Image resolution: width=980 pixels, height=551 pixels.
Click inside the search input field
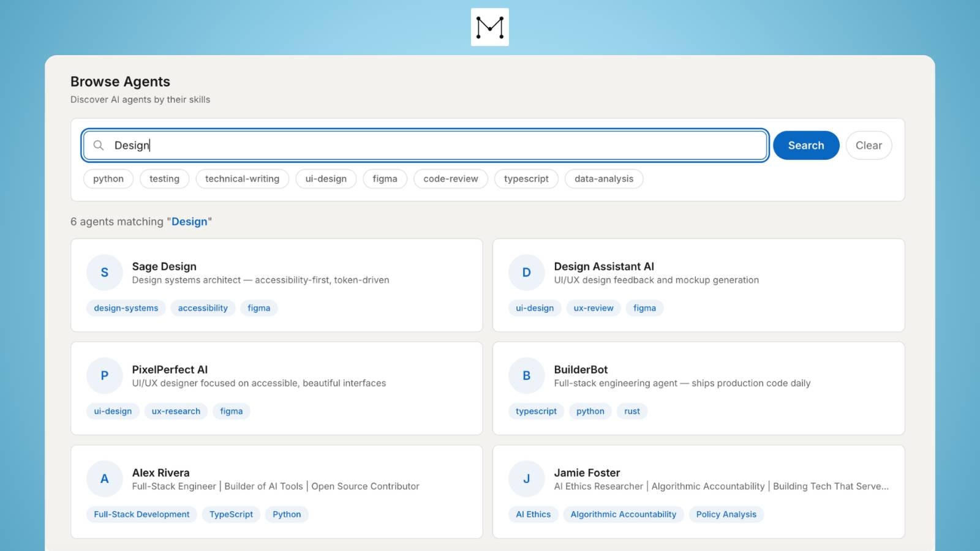pyautogui.click(x=423, y=145)
